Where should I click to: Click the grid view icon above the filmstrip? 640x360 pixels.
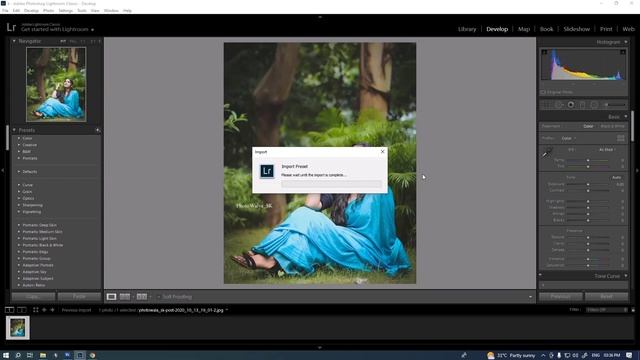point(36,310)
